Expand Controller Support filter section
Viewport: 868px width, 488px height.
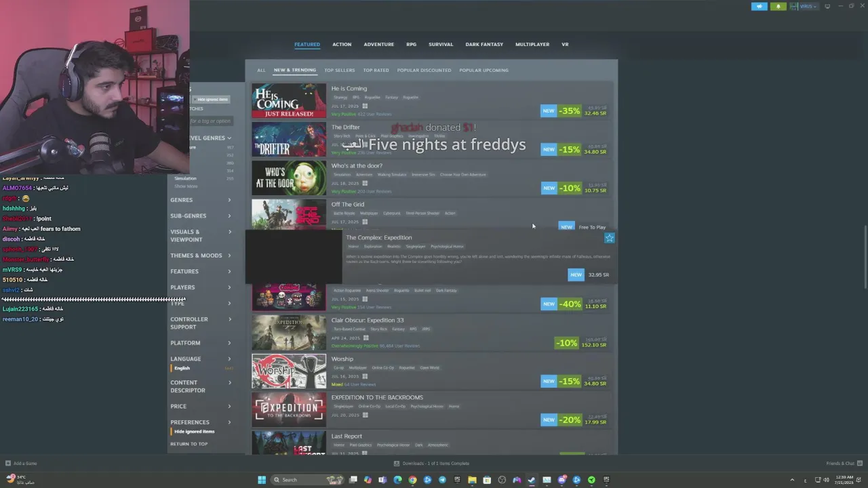coord(201,323)
